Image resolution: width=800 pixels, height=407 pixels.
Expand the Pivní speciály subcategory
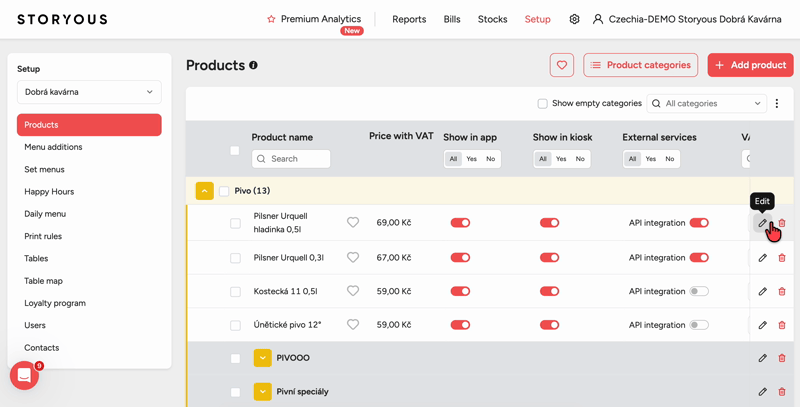(262, 392)
